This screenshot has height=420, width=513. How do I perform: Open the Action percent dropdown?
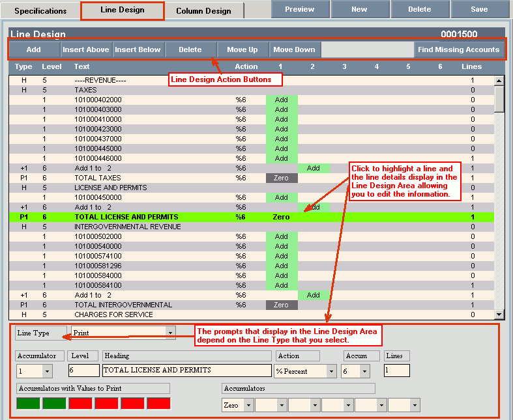point(332,371)
